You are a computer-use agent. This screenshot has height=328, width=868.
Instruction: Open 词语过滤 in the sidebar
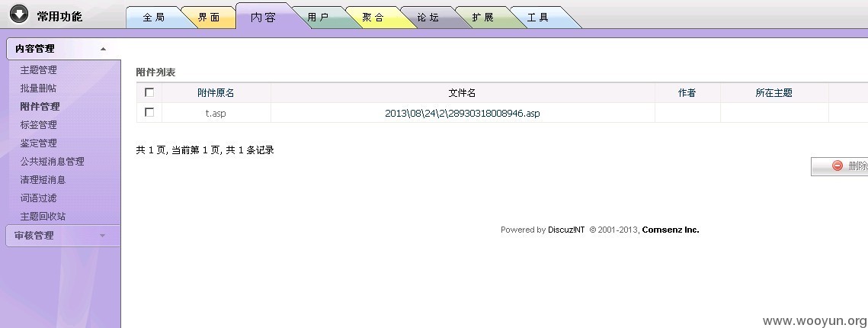(38, 198)
